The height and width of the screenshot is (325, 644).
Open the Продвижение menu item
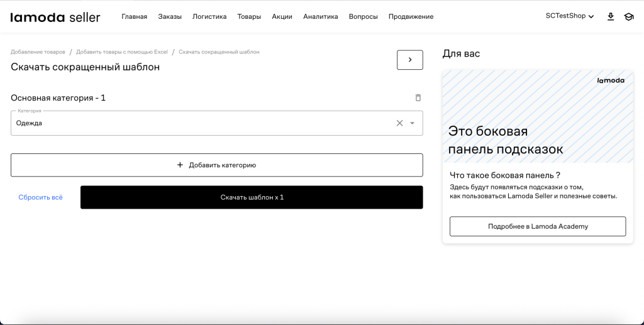(x=411, y=17)
